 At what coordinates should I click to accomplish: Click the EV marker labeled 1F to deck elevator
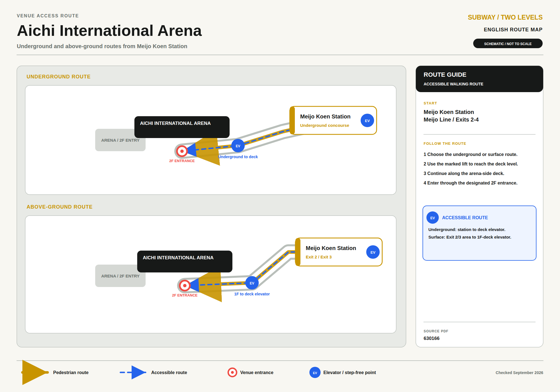252,283
